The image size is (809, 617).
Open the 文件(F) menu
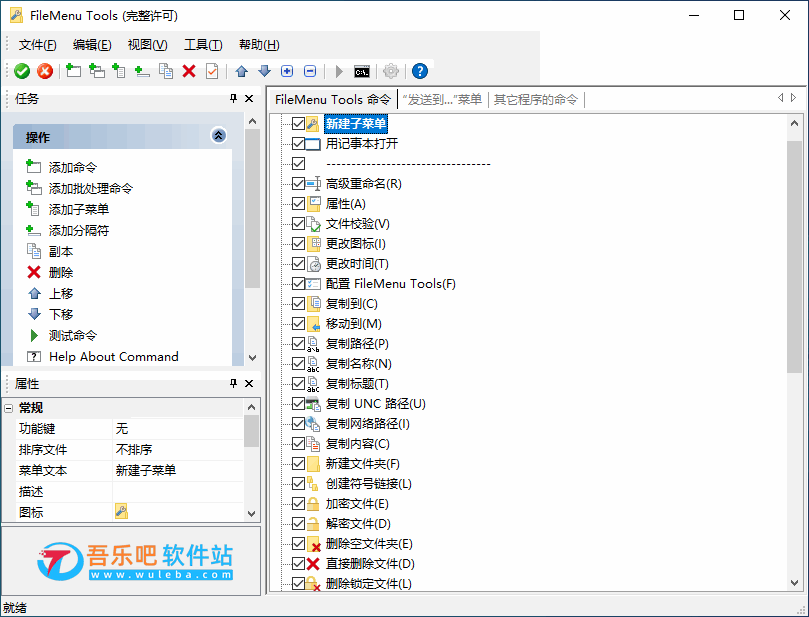coord(38,45)
